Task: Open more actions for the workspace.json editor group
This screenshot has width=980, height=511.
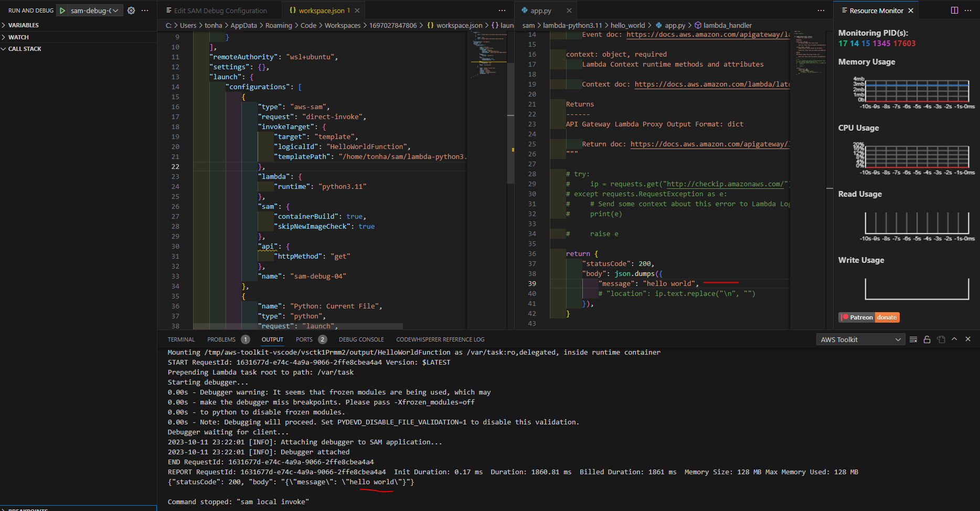Action: [502, 10]
